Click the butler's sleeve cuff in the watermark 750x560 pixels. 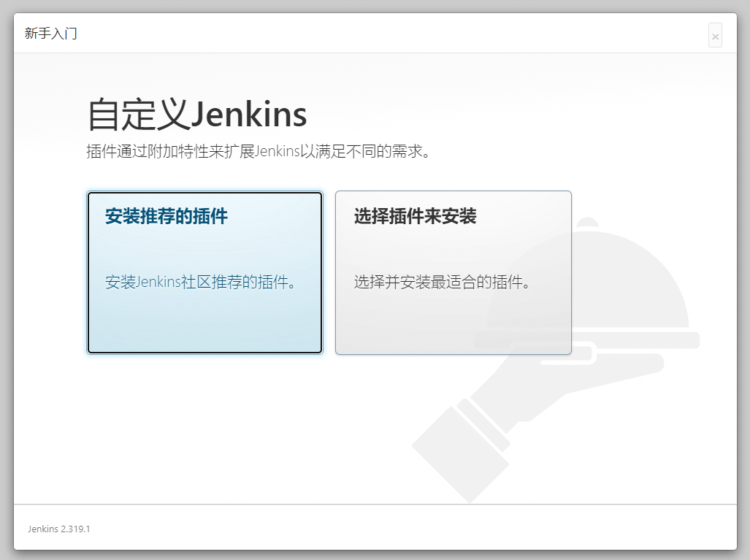pos(462,445)
